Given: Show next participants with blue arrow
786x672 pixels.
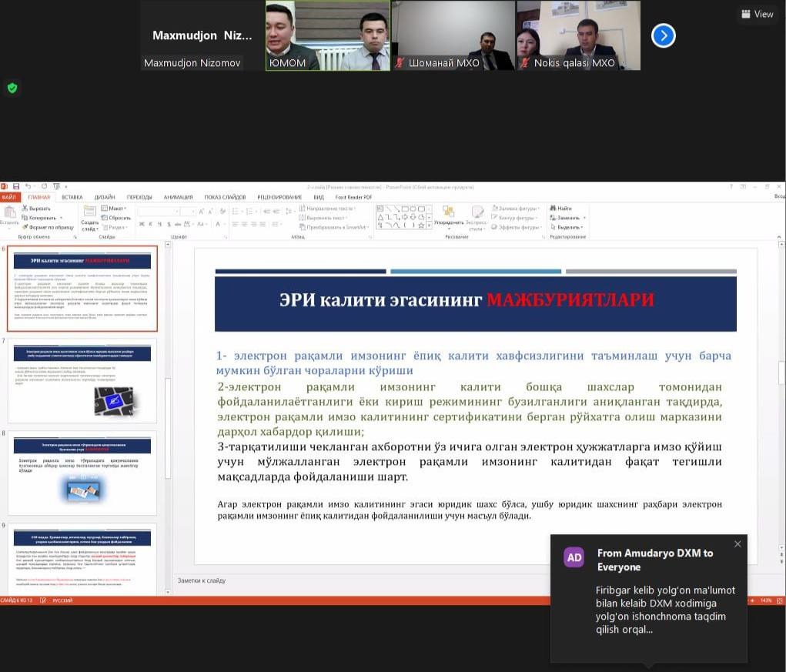Looking at the screenshot, I should 664,35.
